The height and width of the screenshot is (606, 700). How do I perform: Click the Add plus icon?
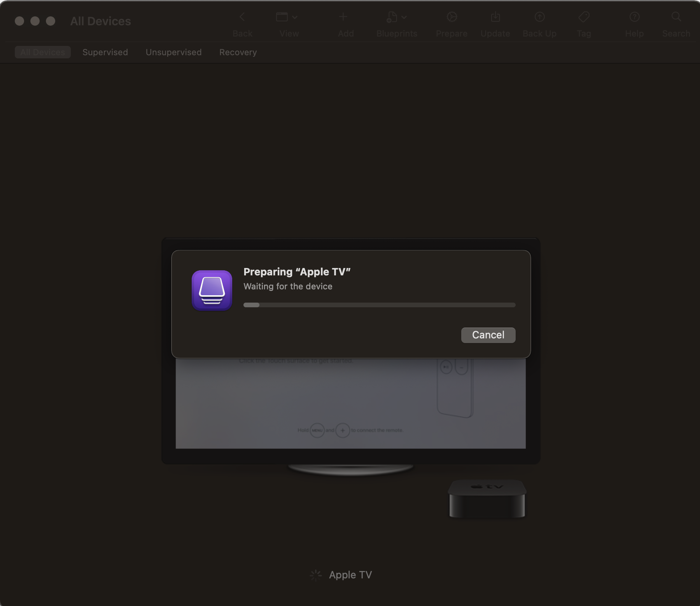(343, 17)
